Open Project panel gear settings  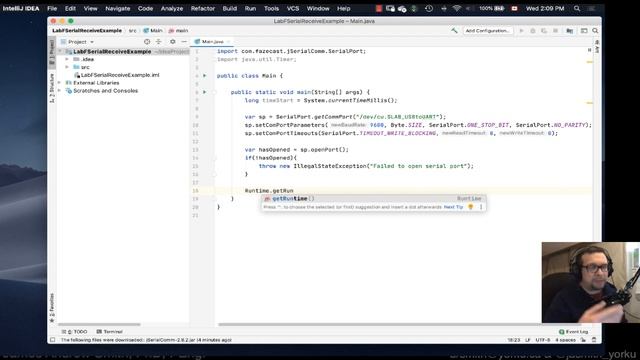[x=173, y=42]
